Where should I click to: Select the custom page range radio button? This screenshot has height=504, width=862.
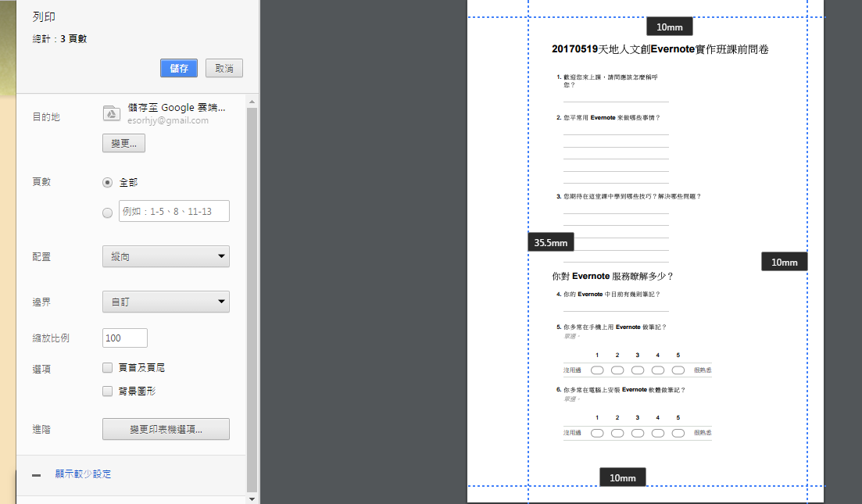pyautogui.click(x=108, y=213)
